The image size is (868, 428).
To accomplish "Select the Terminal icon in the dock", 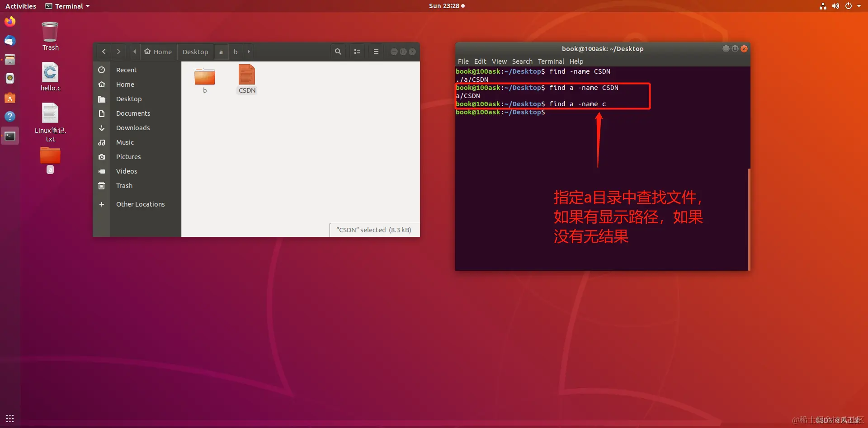I will (10, 136).
